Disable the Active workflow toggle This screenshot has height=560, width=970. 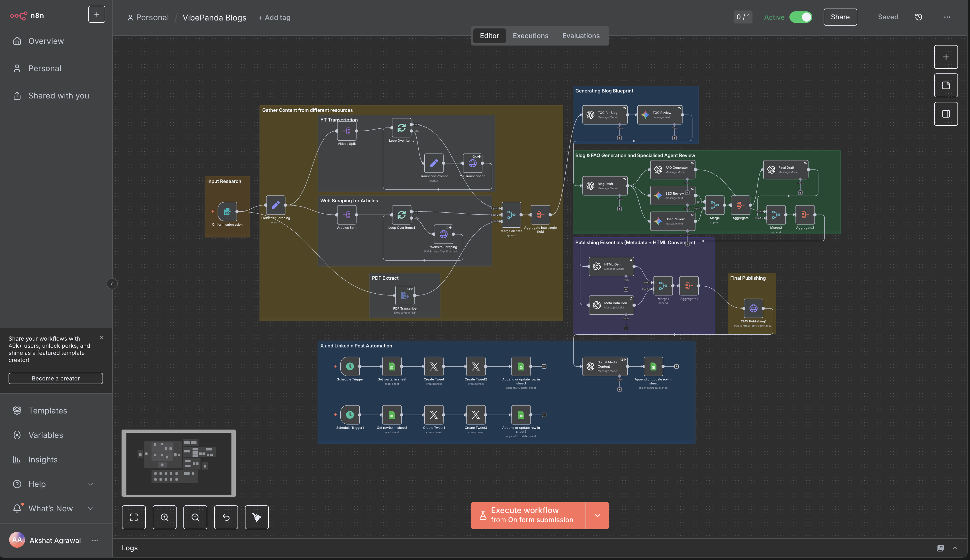coord(801,17)
